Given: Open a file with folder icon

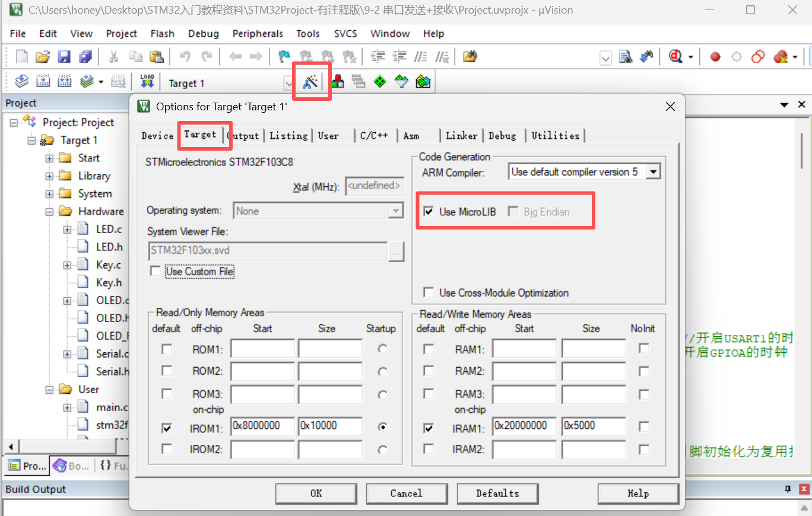Looking at the screenshot, I should pos(42,57).
